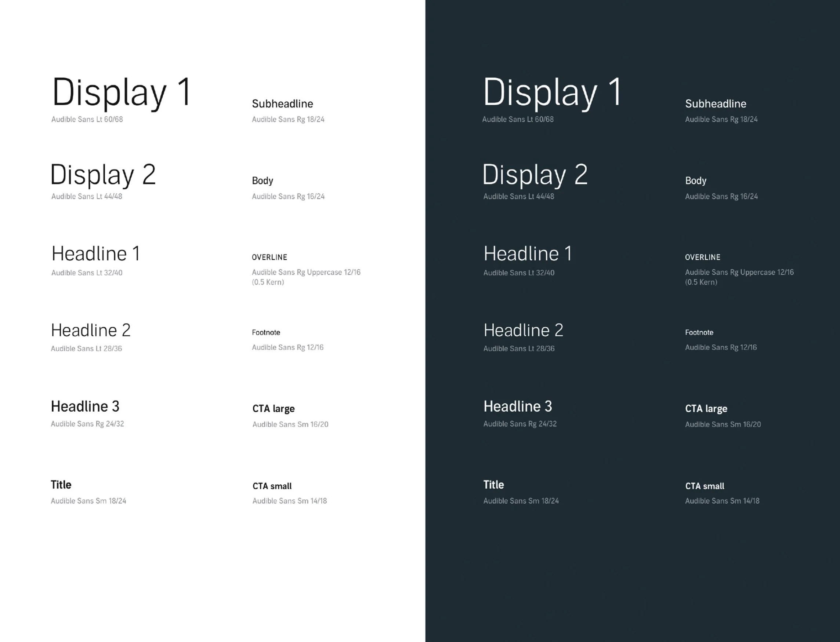Image resolution: width=840 pixels, height=642 pixels.
Task: Select 'Audible Sans Rg 12/16' on the white panel
Action: pyautogui.click(x=288, y=347)
